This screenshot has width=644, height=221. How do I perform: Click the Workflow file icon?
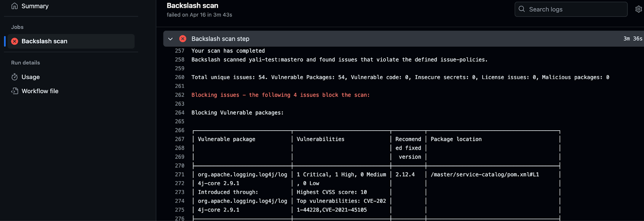coord(14,91)
